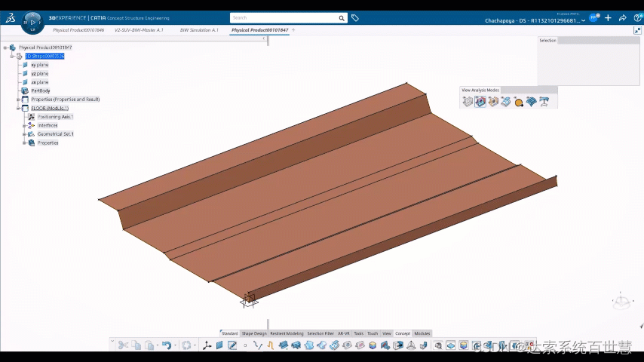Open the 3DEXPERIENCE compass
Screen dimensions: 644x362
(32, 22)
